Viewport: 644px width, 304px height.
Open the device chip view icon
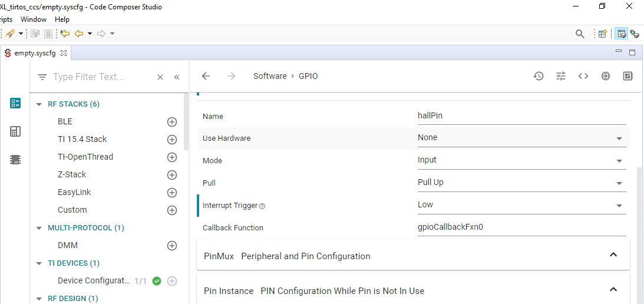(606, 76)
